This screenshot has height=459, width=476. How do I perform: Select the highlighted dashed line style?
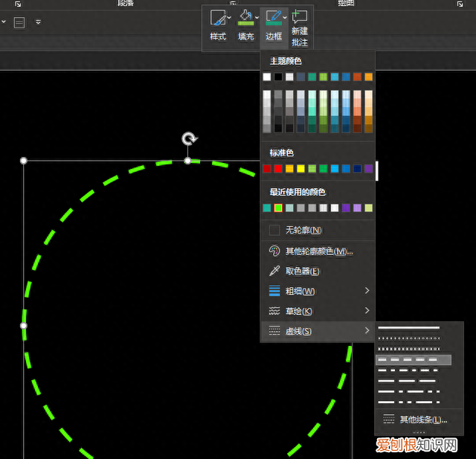pyautogui.click(x=413, y=360)
